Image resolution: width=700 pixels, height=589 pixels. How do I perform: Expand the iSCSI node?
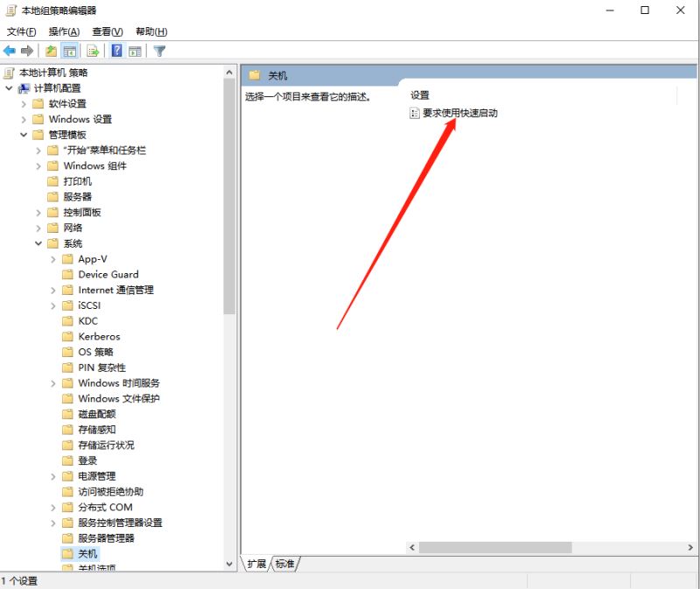(x=53, y=306)
